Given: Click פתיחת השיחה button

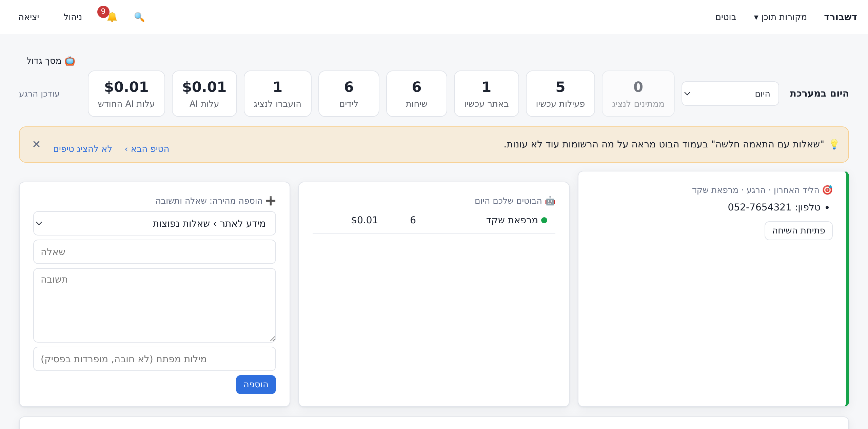Looking at the screenshot, I should [798, 231].
